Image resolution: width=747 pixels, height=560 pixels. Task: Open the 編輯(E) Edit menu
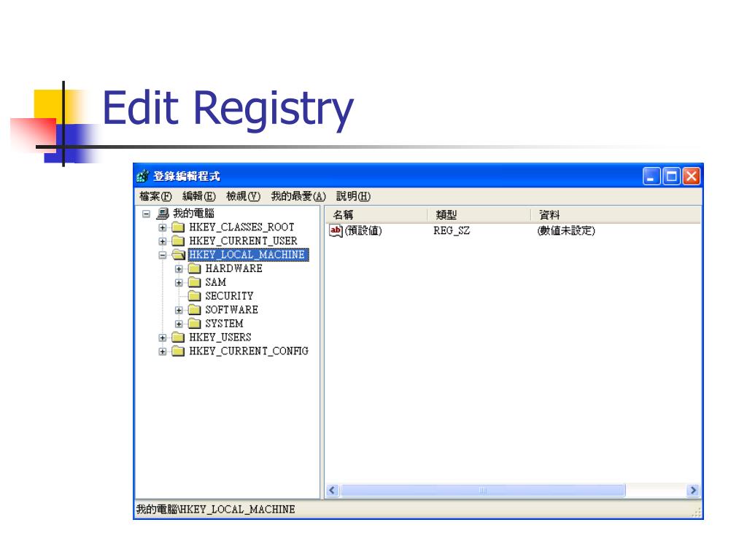[199, 196]
